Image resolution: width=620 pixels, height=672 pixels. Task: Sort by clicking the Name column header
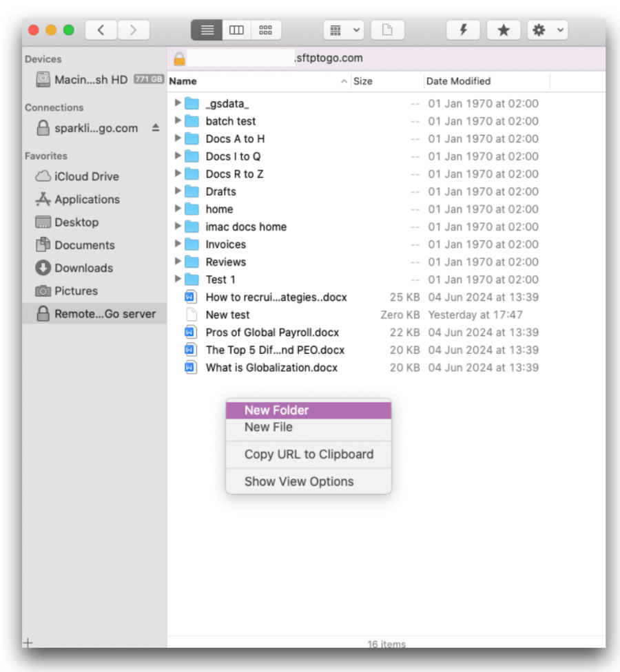click(183, 81)
